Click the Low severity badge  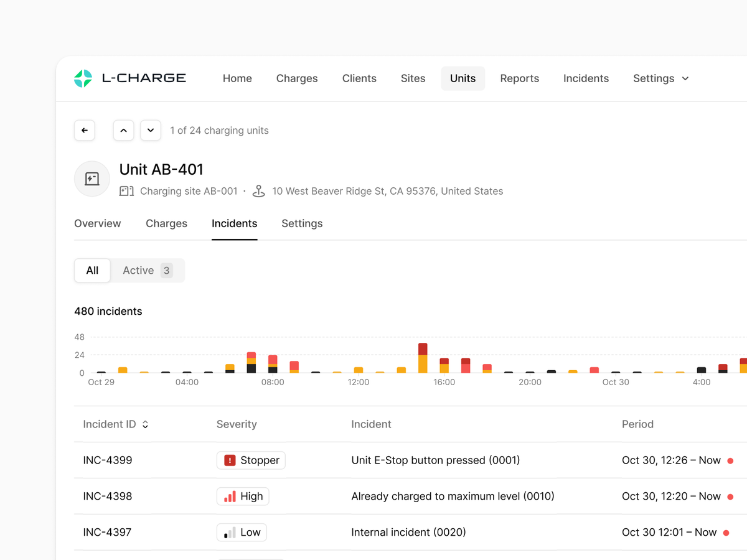click(x=242, y=533)
